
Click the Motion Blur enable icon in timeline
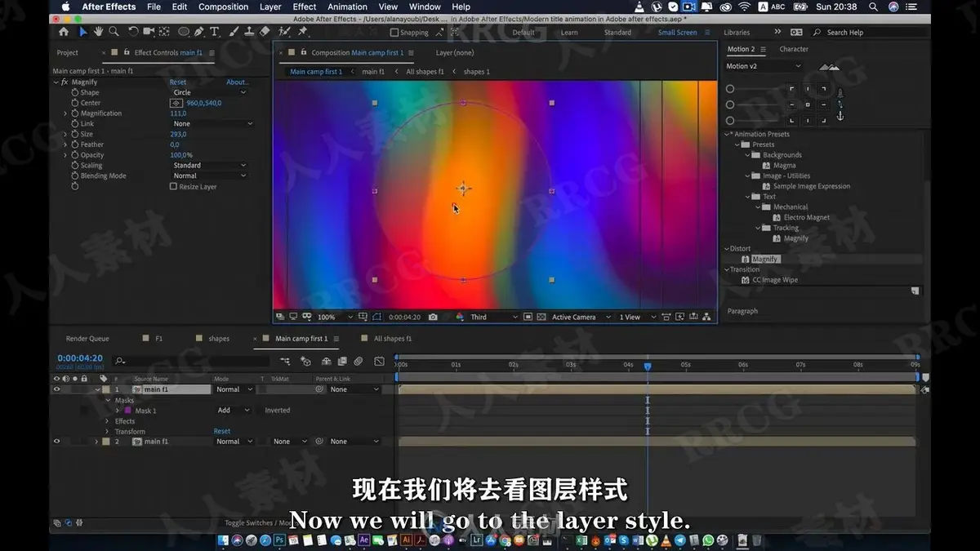(359, 361)
